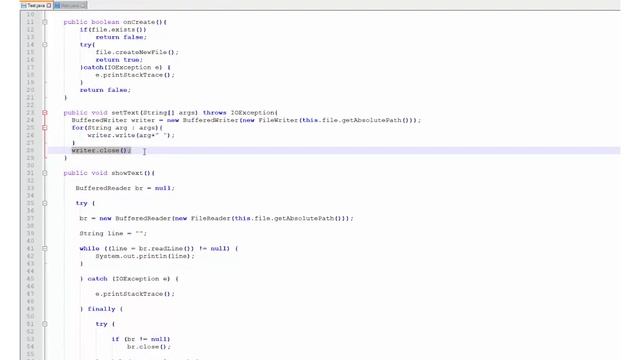Image resolution: width=640 pixels, height=360 pixels.
Task: Click line number 28 in the margin
Action: coord(30,150)
